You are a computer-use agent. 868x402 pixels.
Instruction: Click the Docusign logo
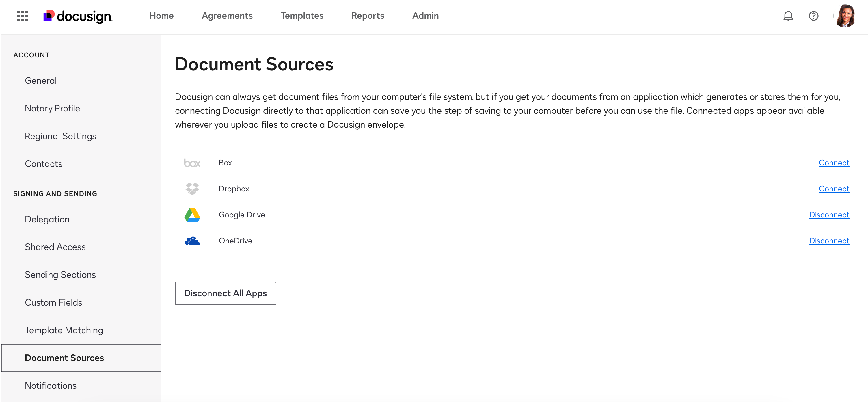click(77, 16)
